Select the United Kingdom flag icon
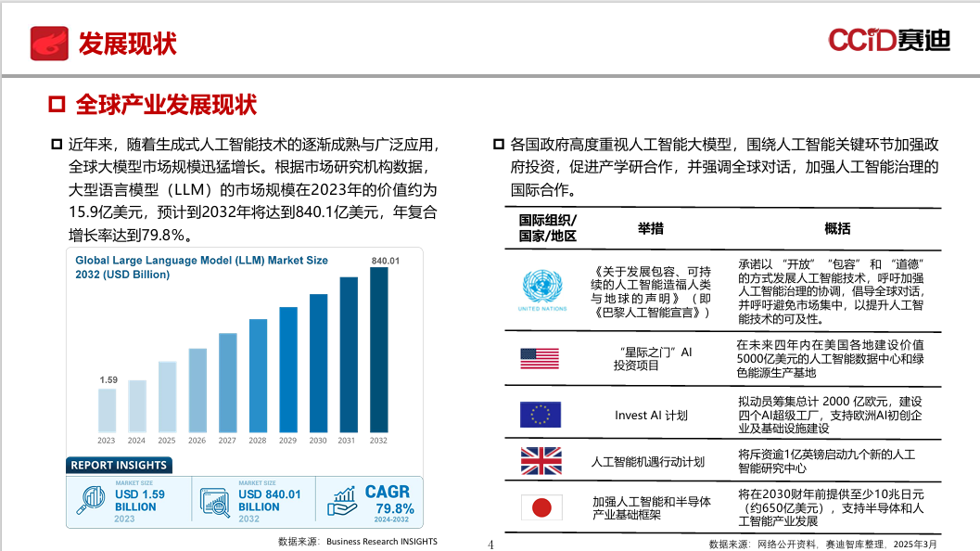 (x=541, y=461)
